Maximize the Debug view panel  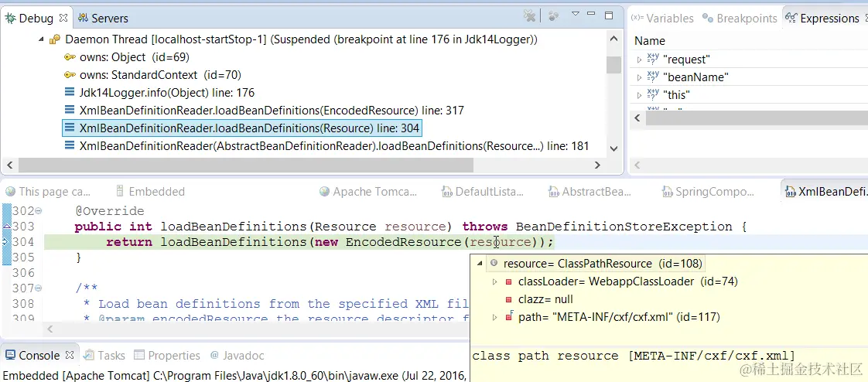(609, 15)
